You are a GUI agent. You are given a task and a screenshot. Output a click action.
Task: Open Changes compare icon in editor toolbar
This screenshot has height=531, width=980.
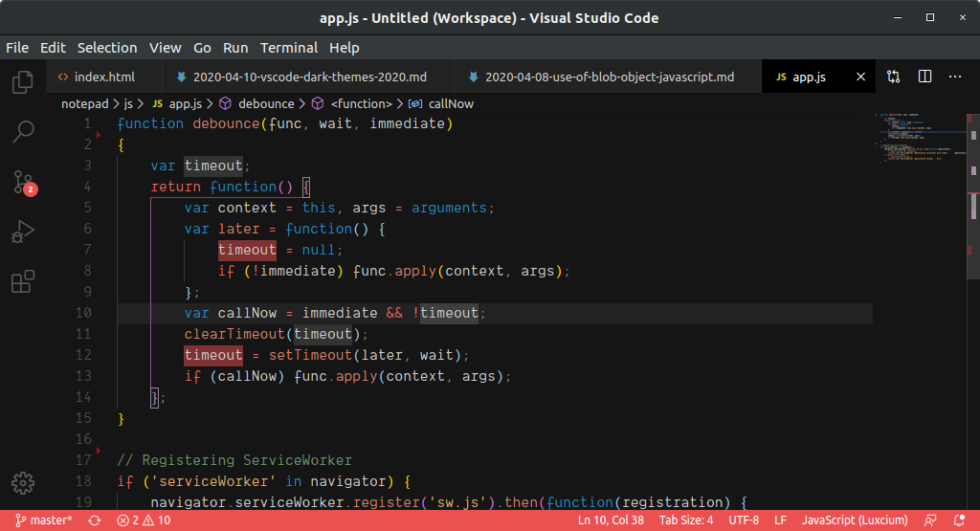(x=894, y=77)
